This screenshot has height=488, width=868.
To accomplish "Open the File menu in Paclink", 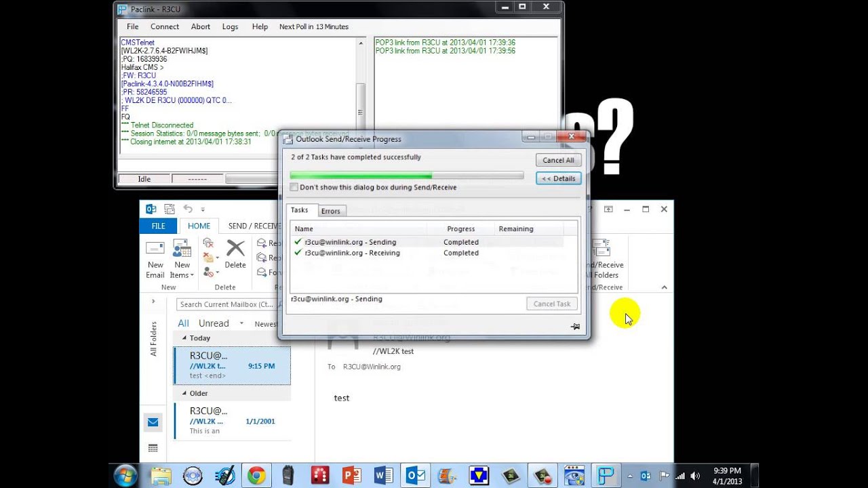I will point(132,26).
